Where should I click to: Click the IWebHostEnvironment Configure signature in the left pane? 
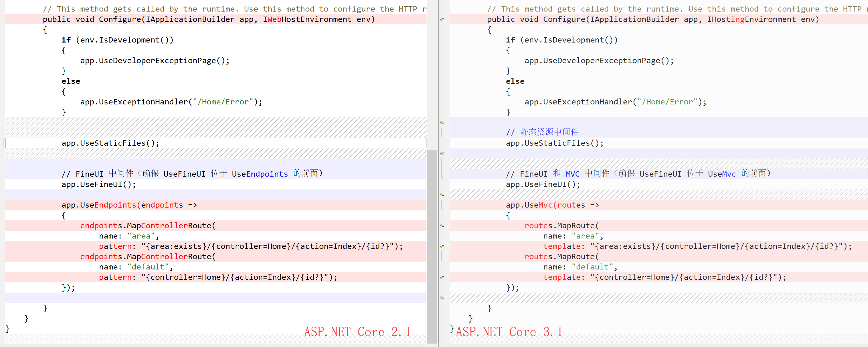coord(209,20)
